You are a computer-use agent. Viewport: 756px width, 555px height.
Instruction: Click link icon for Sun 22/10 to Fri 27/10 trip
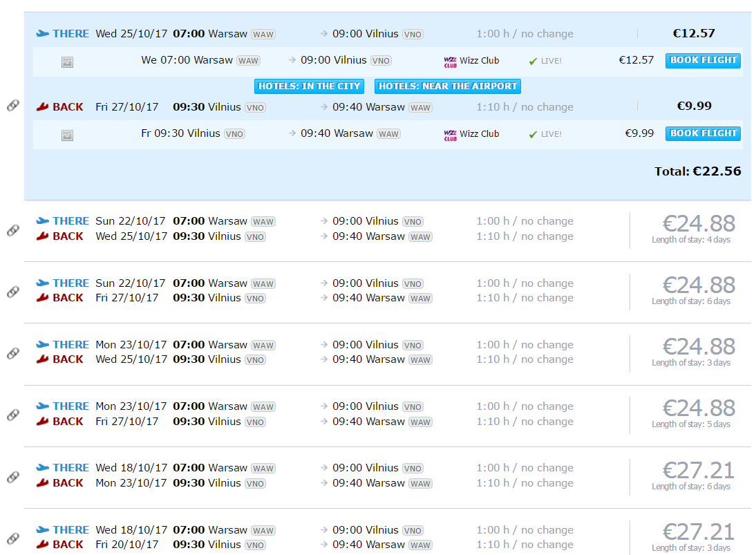coord(13,292)
